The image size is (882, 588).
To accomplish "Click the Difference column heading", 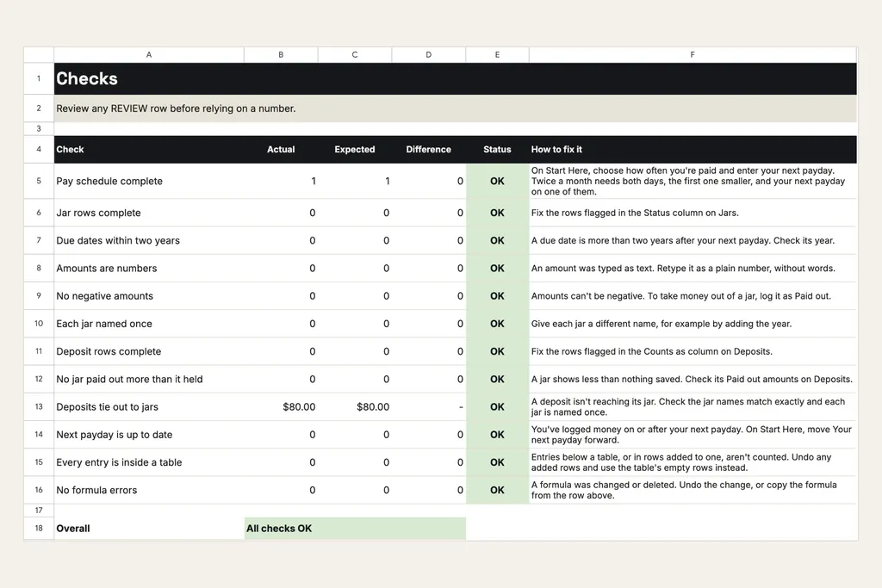I will tap(429, 150).
